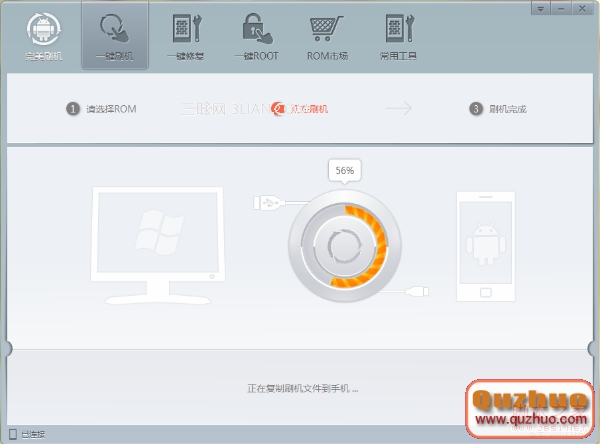Screen dimensions: 600x444
Task: Click the micro-USB connector icon by phone
Action: [417, 292]
